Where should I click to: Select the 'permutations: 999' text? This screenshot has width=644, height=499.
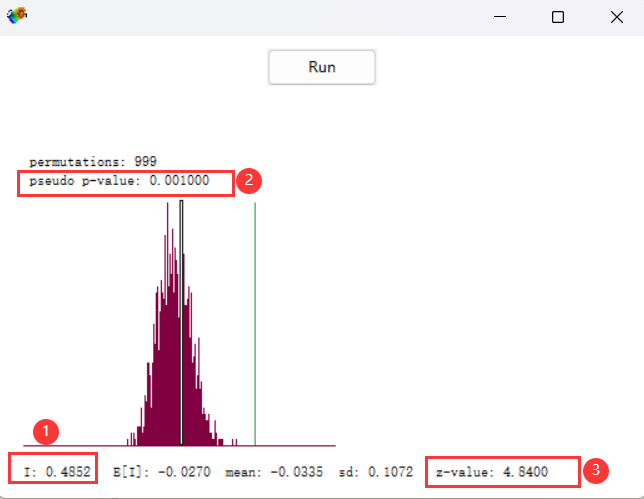click(93, 161)
